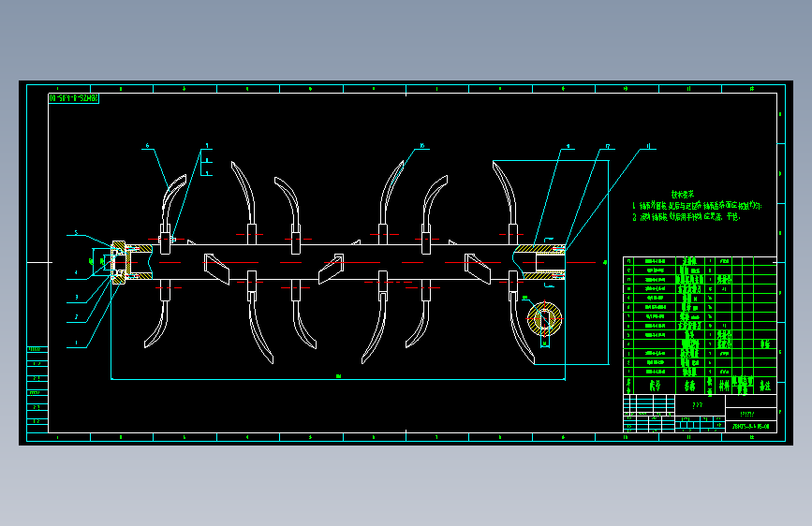Click part balloon number 6
This screenshot has width=812, height=526.
[x=148, y=145]
